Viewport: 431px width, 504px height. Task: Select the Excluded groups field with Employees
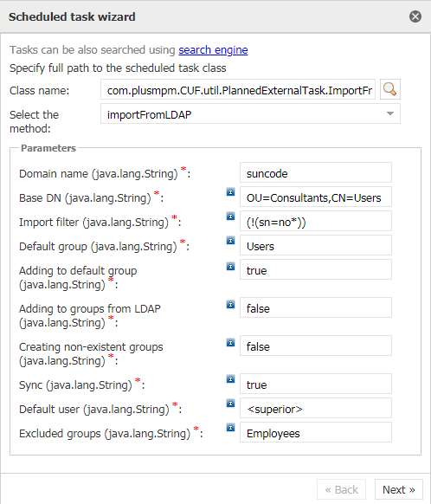[316, 432]
